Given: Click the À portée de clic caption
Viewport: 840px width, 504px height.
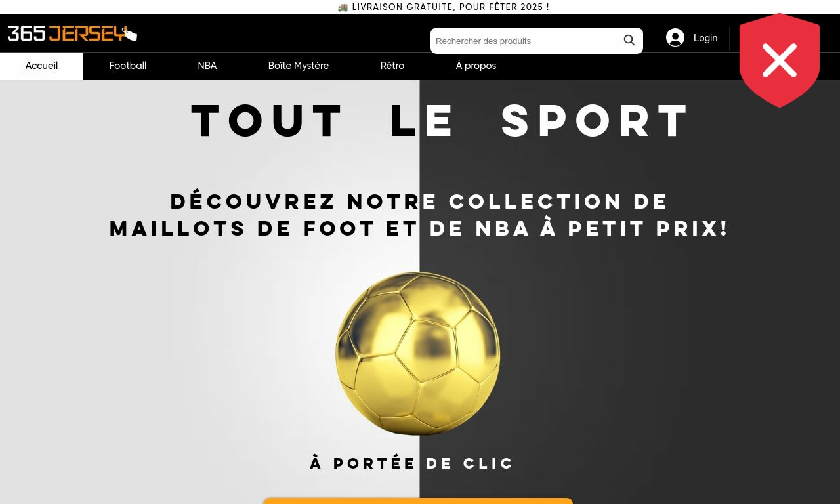Looking at the screenshot, I should [x=412, y=463].
